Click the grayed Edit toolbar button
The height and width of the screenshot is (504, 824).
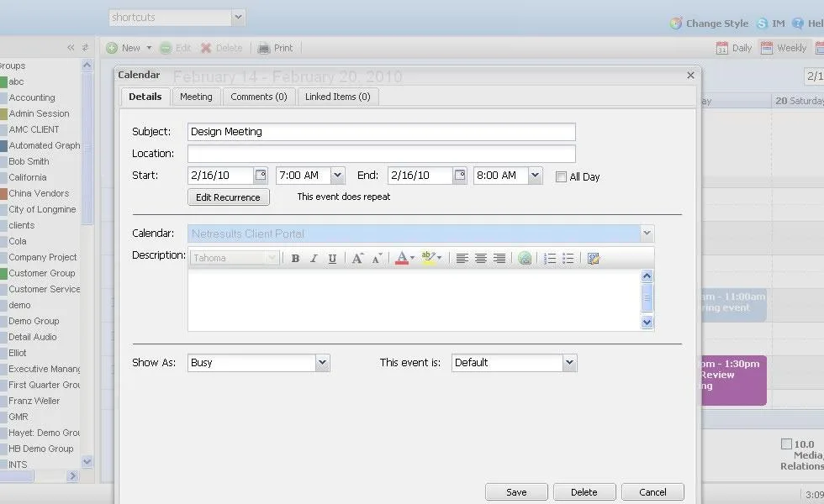pyautogui.click(x=176, y=48)
